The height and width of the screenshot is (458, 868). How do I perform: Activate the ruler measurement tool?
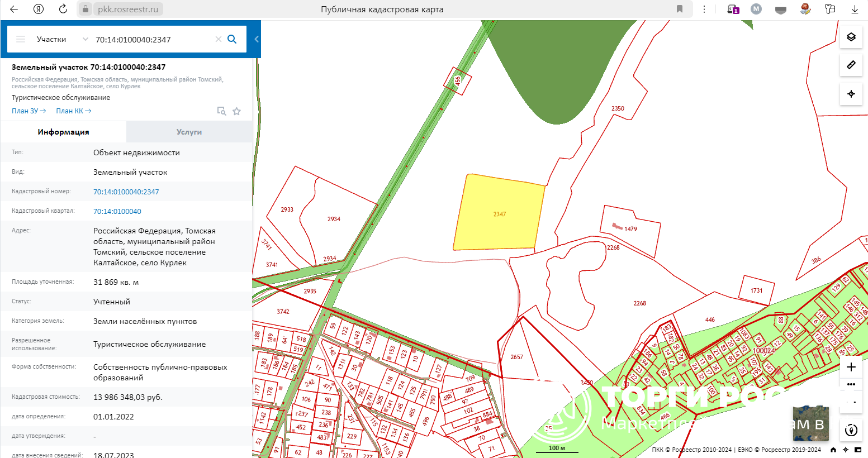click(x=851, y=65)
